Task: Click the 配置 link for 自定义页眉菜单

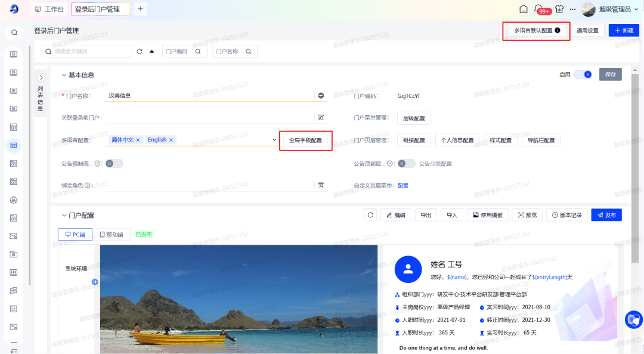Action: (403, 186)
